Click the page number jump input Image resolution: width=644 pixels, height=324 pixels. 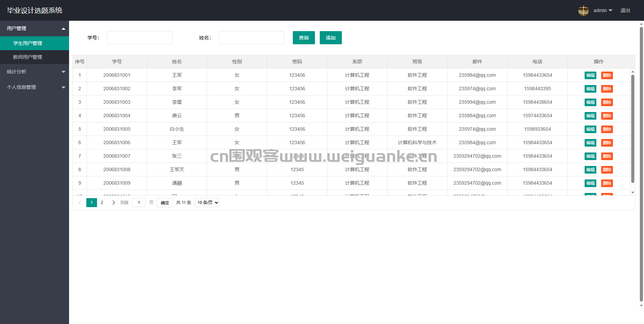139,203
